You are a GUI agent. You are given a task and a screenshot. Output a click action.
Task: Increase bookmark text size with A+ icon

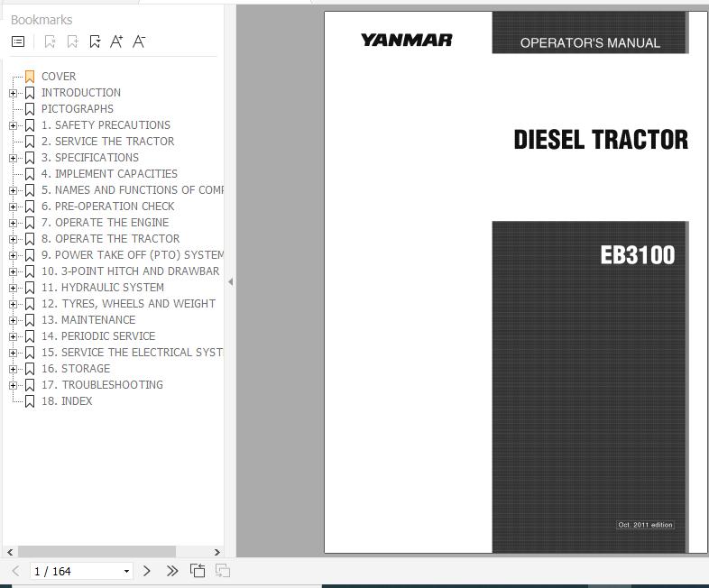[x=116, y=41]
